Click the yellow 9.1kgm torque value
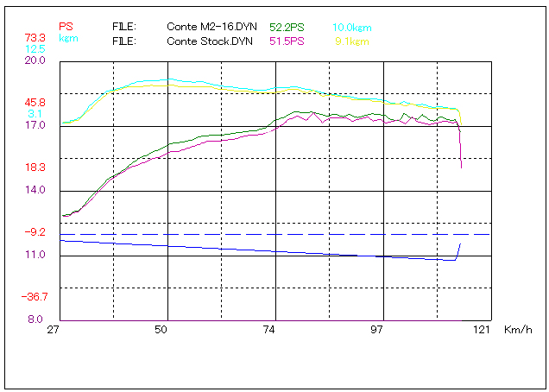 pyautogui.click(x=352, y=41)
